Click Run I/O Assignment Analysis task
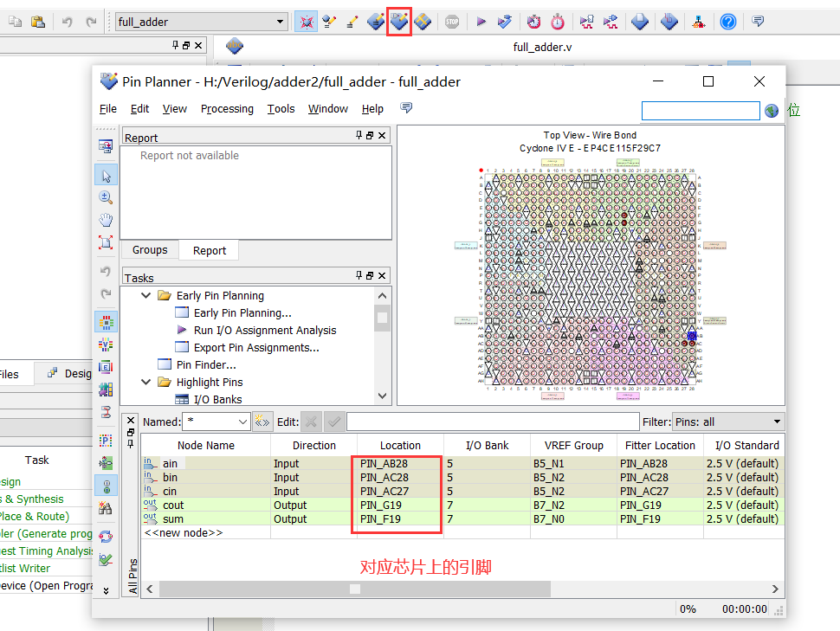 pyautogui.click(x=265, y=330)
